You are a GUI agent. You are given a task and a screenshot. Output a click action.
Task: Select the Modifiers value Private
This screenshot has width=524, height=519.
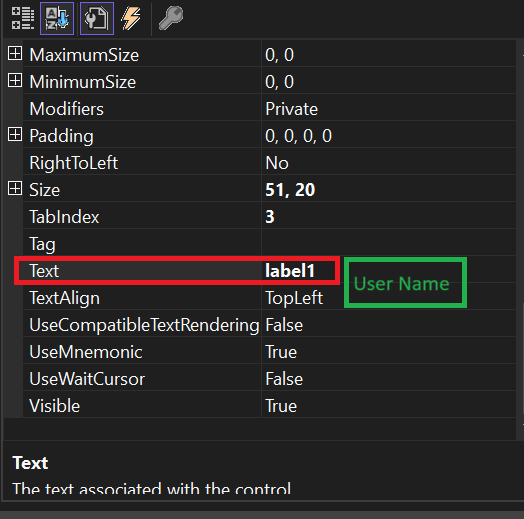click(389, 108)
